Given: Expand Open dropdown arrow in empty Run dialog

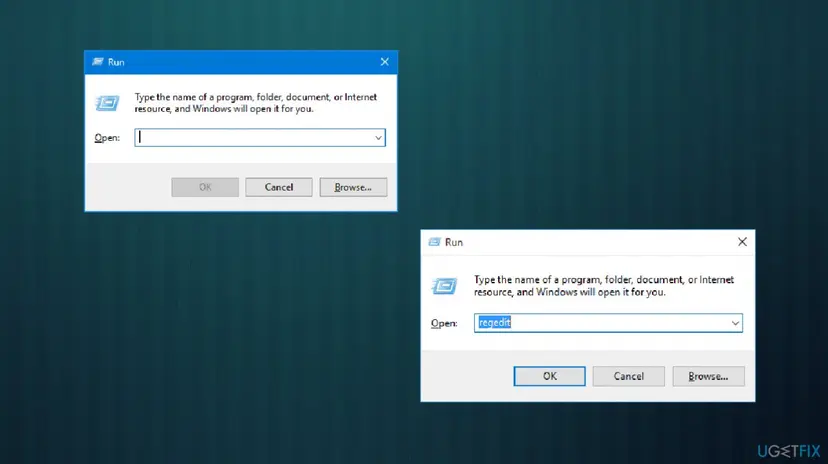Looking at the screenshot, I should (378, 138).
